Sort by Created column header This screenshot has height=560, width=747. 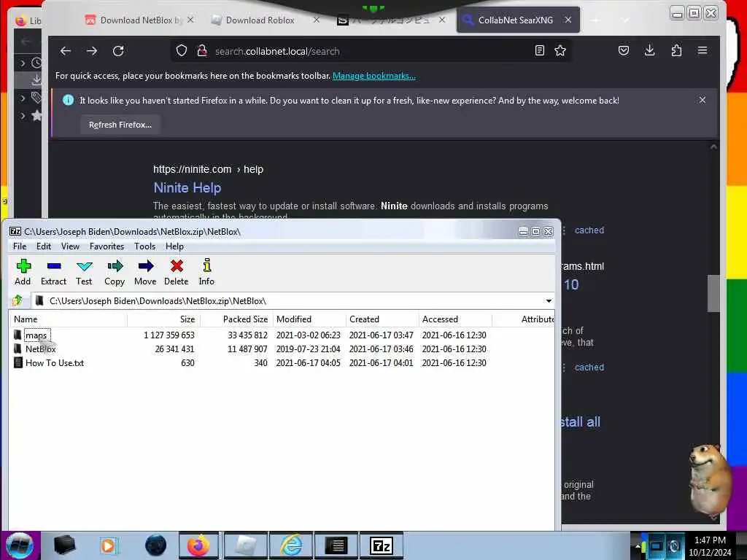pos(382,319)
